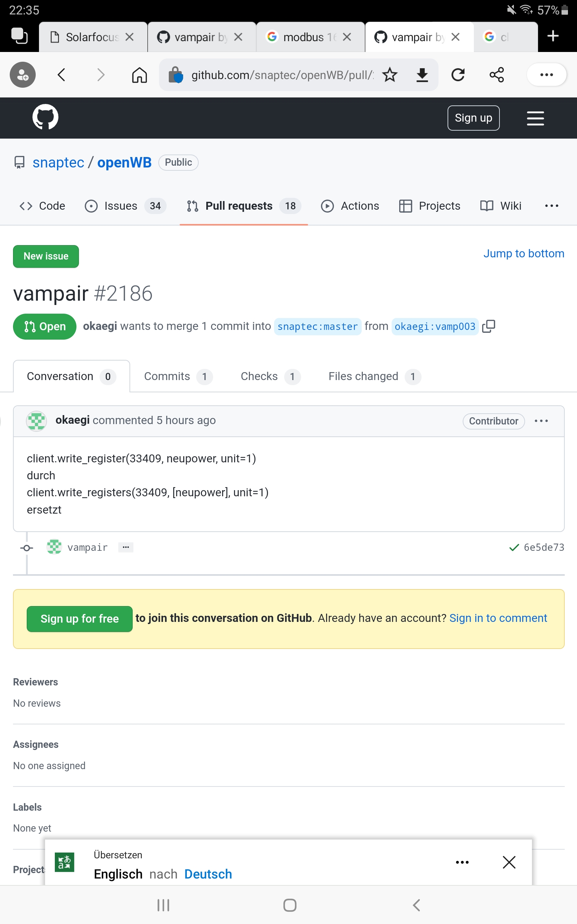The width and height of the screenshot is (577, 924).
Task: Open the tab switcher icon
Action: 19,36
